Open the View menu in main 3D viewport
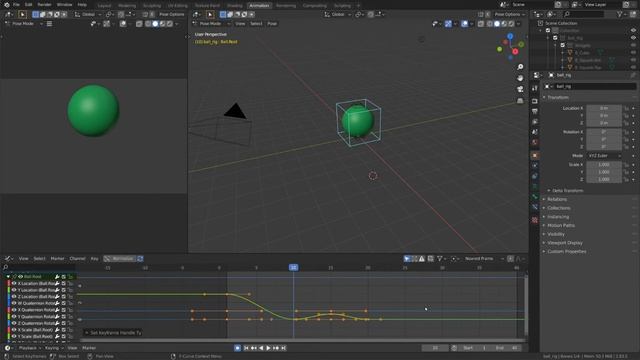 click(x=240, y=24)
